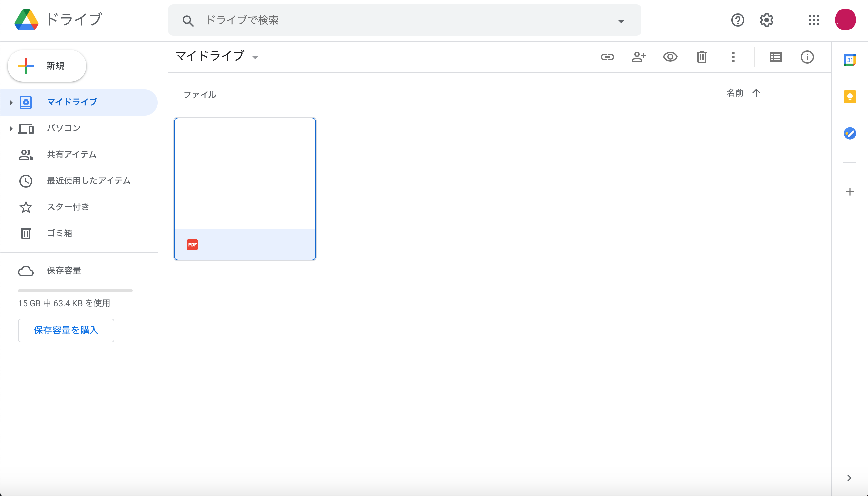Expand パソコン tree arrow in sidebar

[x=11, y=128]
